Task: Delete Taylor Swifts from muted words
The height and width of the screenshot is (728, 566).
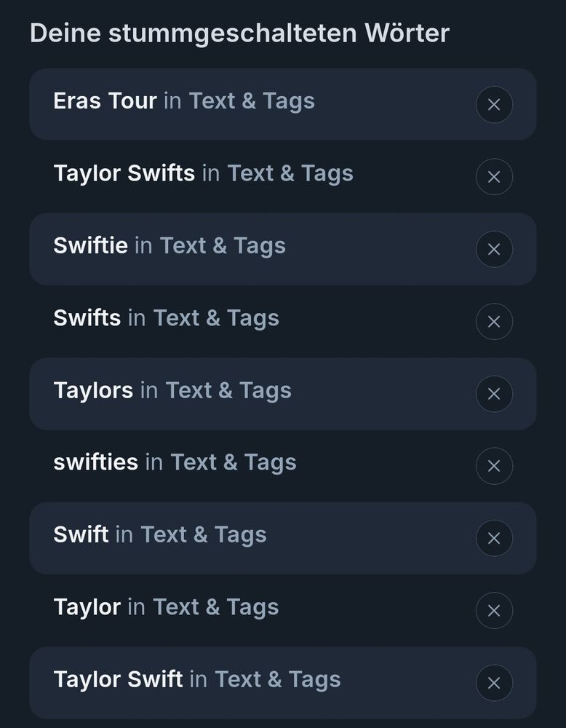Action: pos(494,177)
